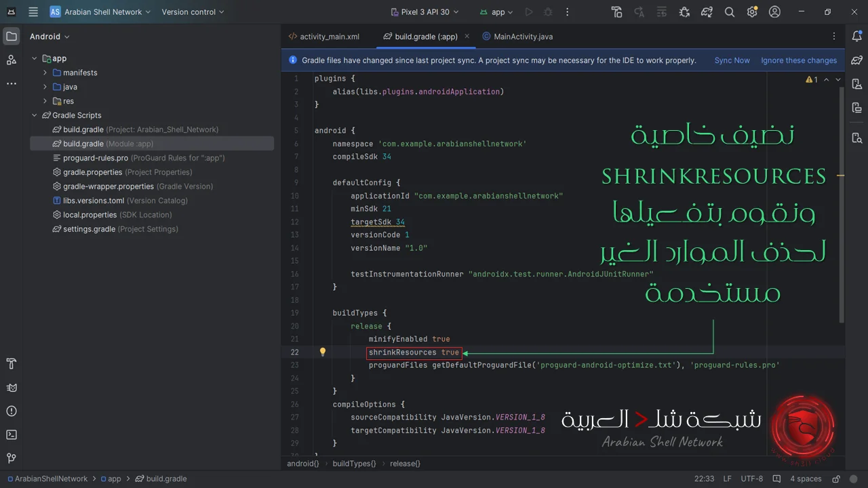Open gradle-wrapper.properties file
The height and width of the screenshot is (488, 868).
[133, 186]
